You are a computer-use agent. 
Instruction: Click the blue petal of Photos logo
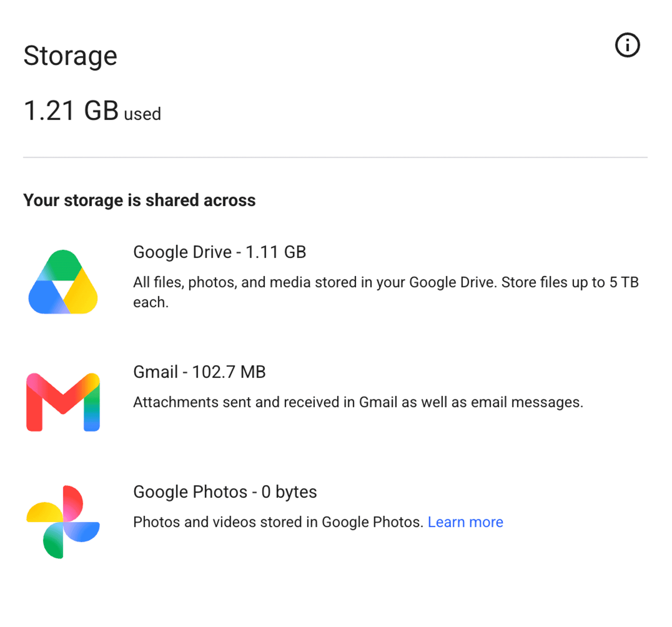click(x=83, y=532)
